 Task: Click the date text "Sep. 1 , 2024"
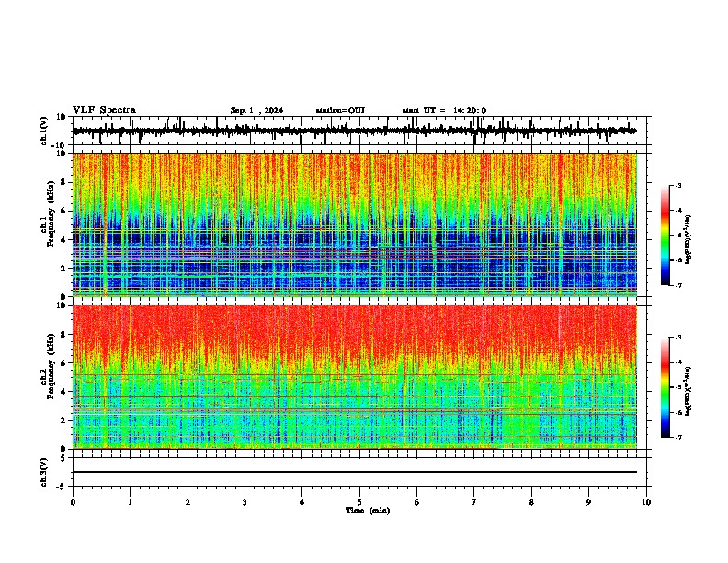tap(256, 110)
